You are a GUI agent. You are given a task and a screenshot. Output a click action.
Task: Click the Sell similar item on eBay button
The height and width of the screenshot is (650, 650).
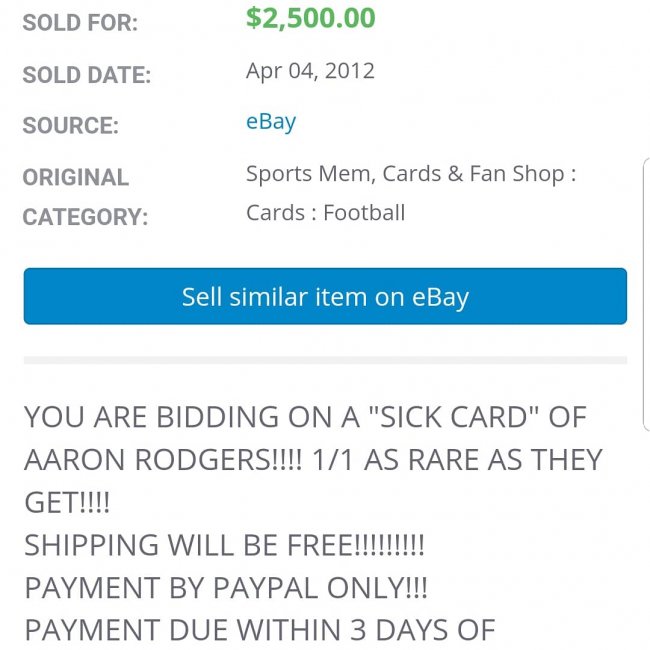tap(325, 297)
